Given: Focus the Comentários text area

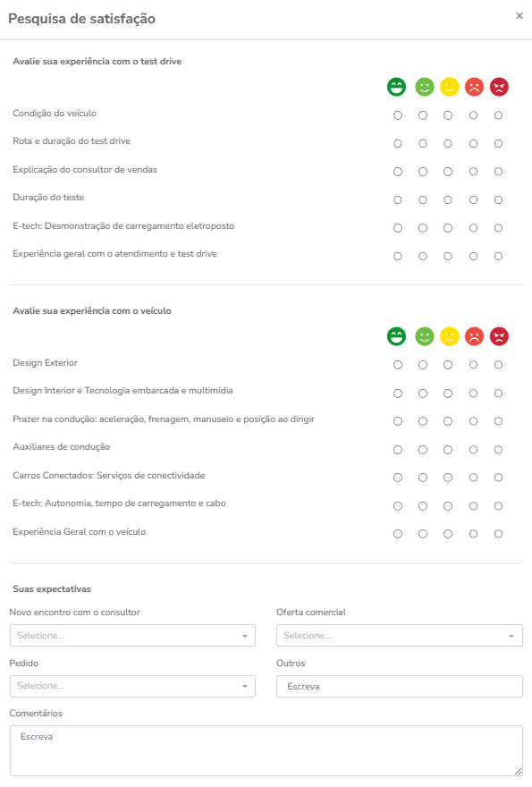Looking at the screenshot, I should click(x=266, y=751).
